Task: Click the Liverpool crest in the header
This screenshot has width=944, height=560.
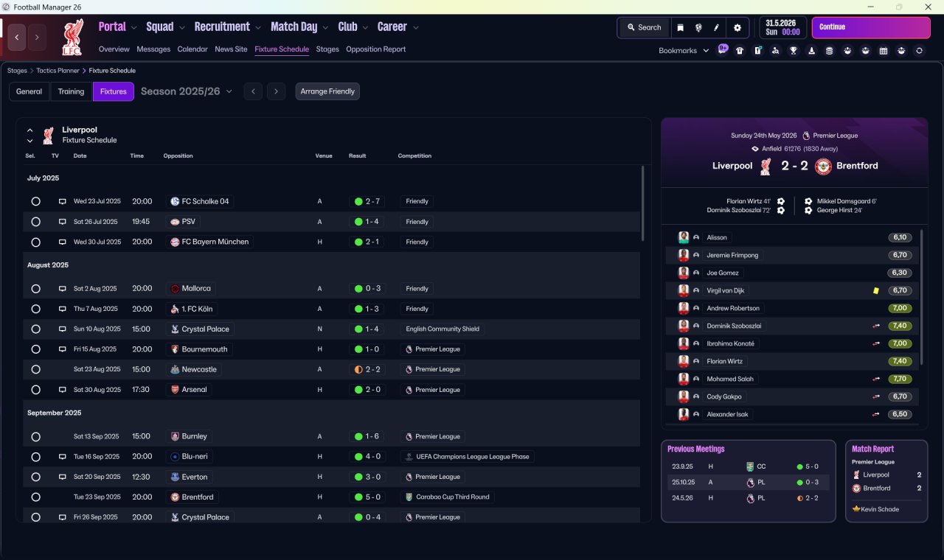Action: pos(72,37)
